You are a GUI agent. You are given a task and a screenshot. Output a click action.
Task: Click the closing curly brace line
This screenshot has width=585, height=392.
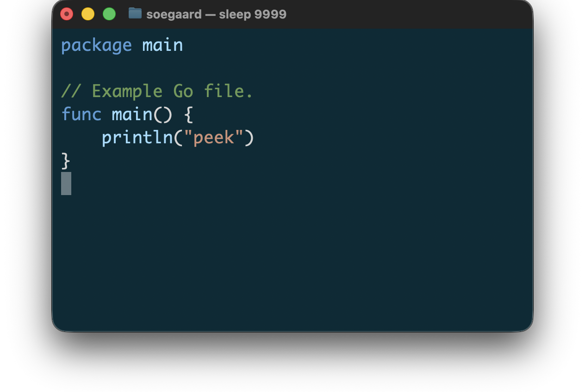(x=66, y=160)
